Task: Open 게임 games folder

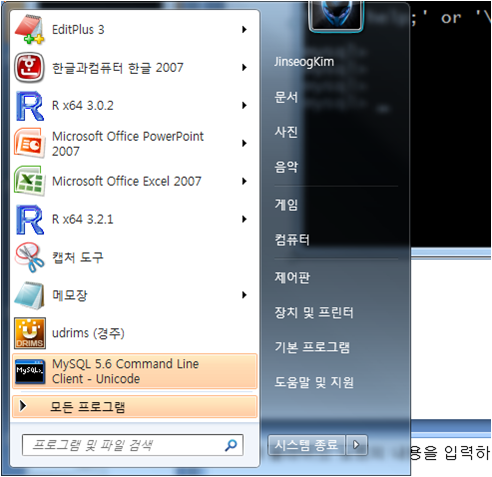Action: [286, 204]
